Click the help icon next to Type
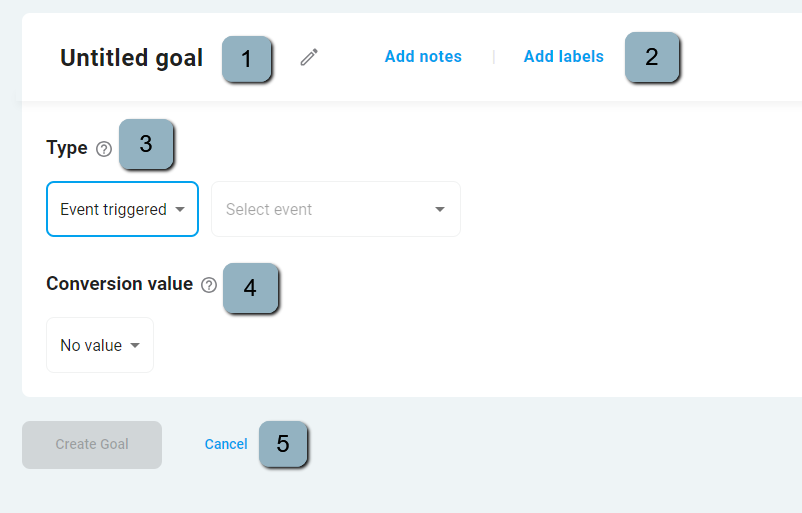The width and height of the screenshot is (802, 513). tap(104, 149)
